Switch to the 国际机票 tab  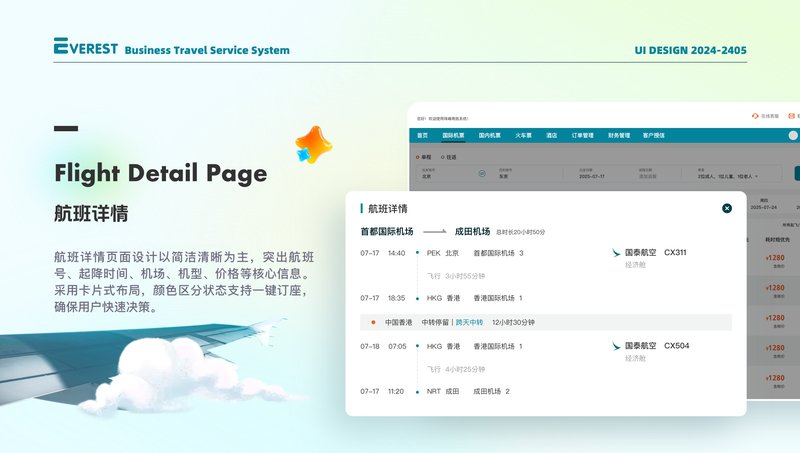click(453, 135)
